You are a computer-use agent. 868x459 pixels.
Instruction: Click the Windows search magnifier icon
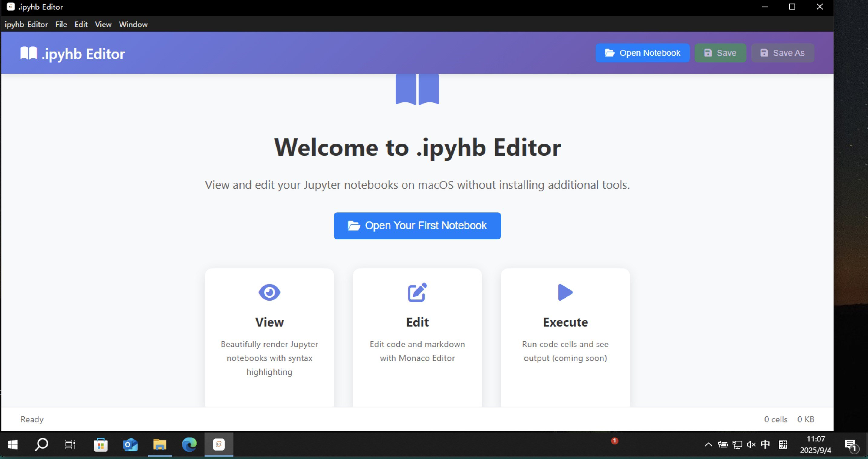pyautogui.click(x=41, y=444)
